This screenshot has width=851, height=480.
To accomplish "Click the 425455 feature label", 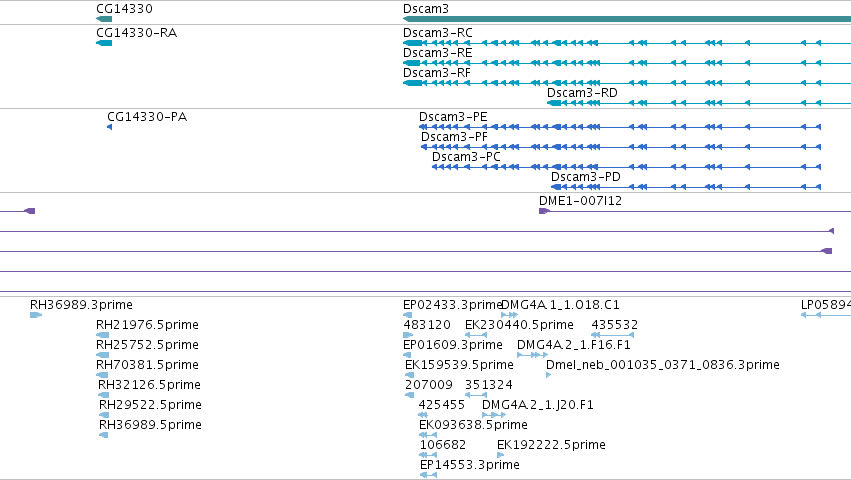I will pos(442,405).
